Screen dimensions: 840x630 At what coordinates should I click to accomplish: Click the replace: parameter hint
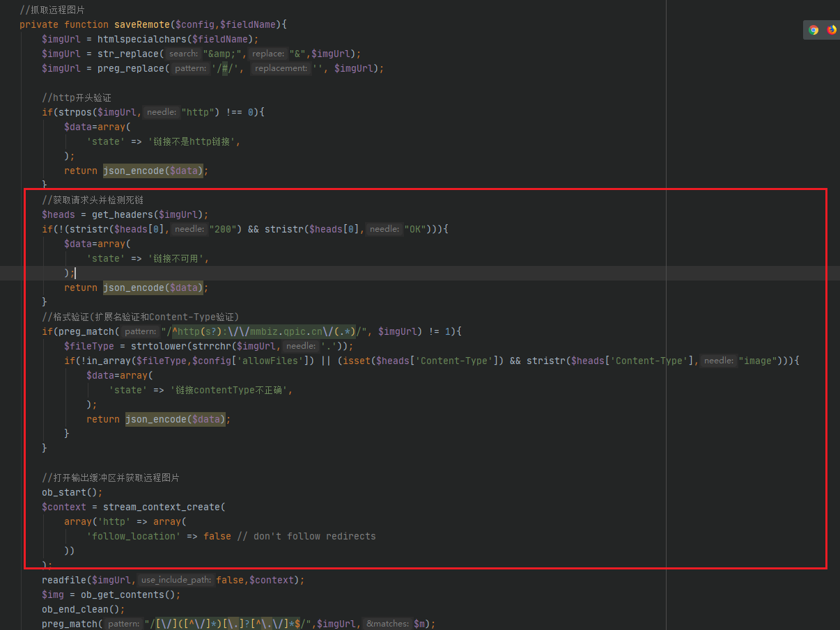click(x=268, y=54)
